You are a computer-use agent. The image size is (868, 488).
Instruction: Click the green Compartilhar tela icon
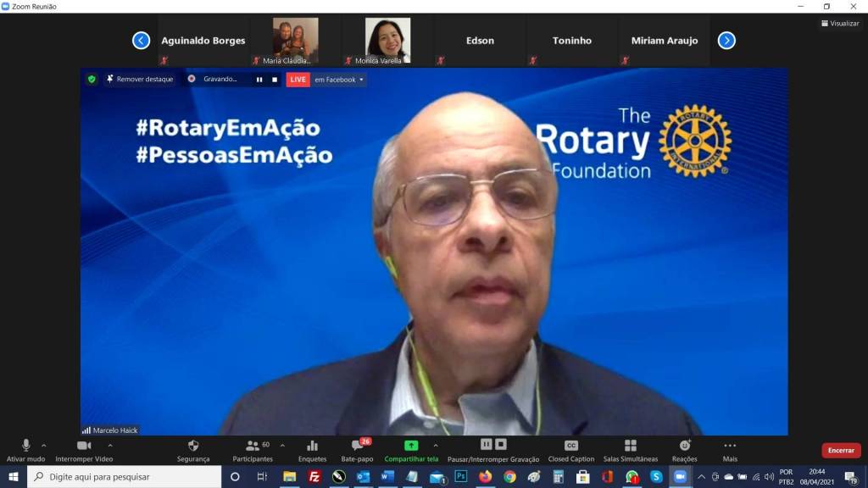point(410,446)
